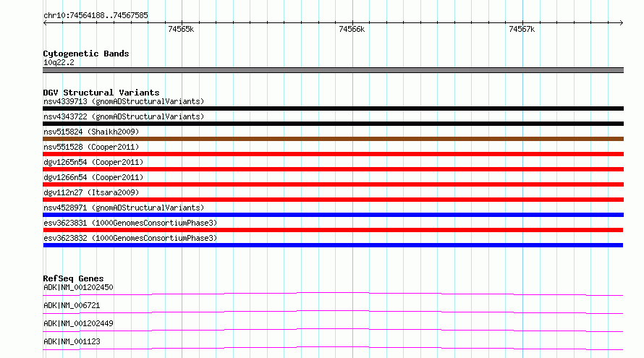Viewport: 644px width, 358px height.
Task: Click the red bar under dgv1265n54
Action: (333, 169)
